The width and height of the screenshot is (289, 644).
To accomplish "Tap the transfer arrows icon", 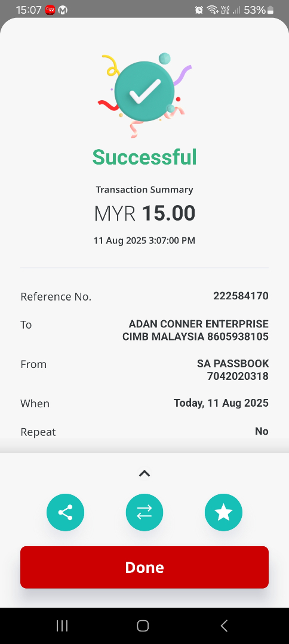I will 144,512.
